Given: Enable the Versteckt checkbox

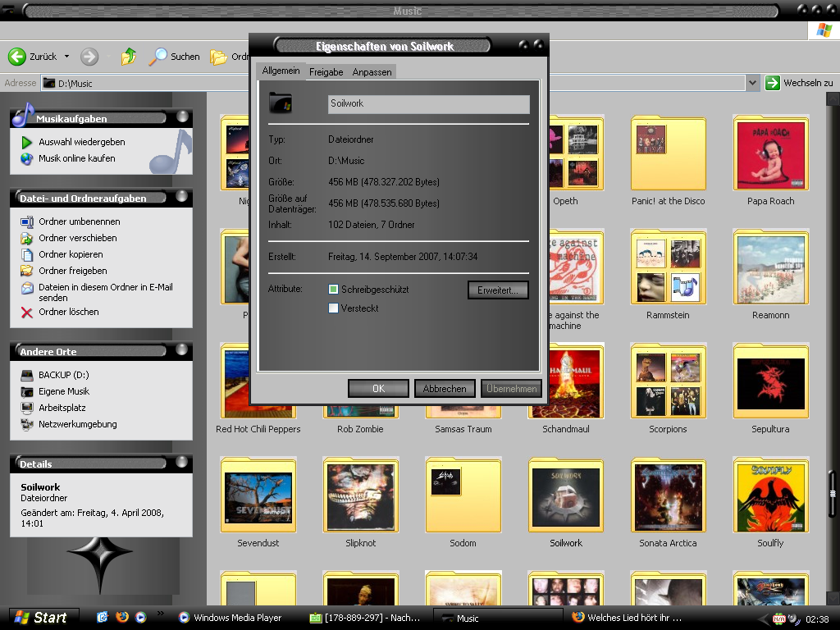Looking at the screenshot, I should click(x=333, y=308).
